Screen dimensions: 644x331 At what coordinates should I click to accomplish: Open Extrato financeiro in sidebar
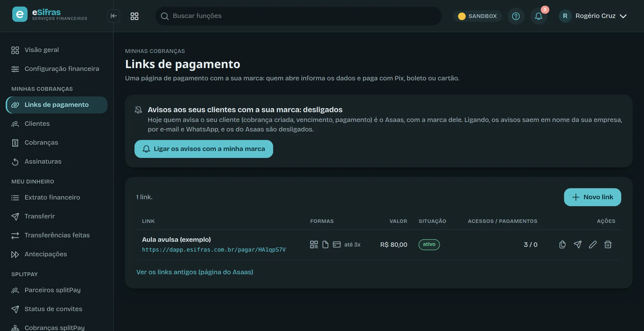pos(57,198)
